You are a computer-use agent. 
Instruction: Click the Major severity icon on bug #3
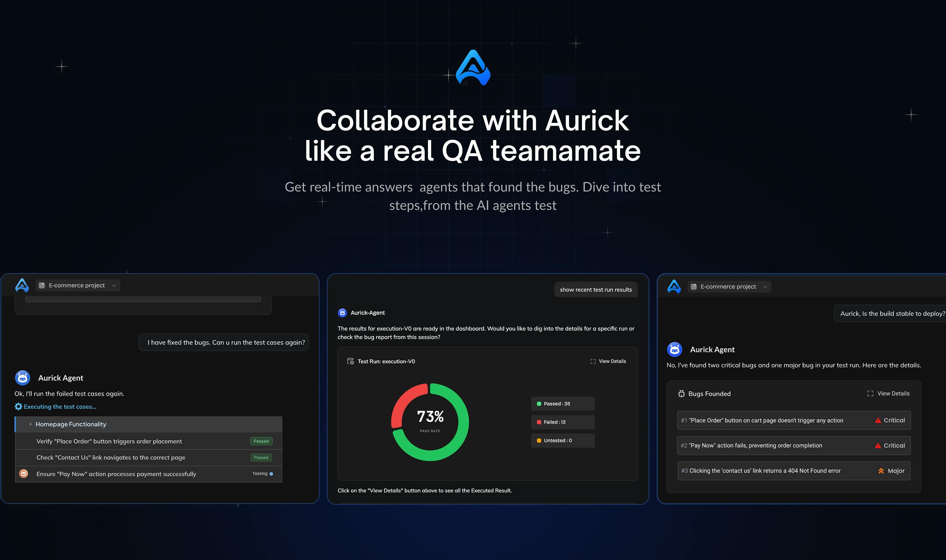(881, 471)
